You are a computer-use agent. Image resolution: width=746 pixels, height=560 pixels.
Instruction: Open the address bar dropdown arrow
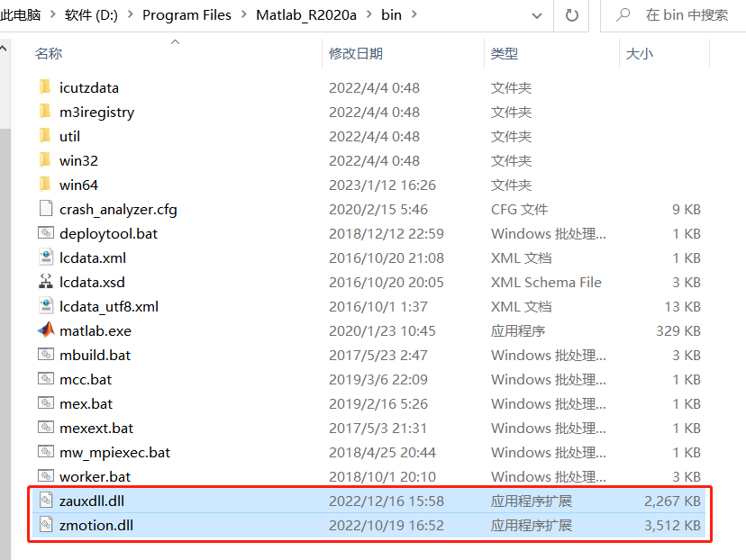[536, 15]
